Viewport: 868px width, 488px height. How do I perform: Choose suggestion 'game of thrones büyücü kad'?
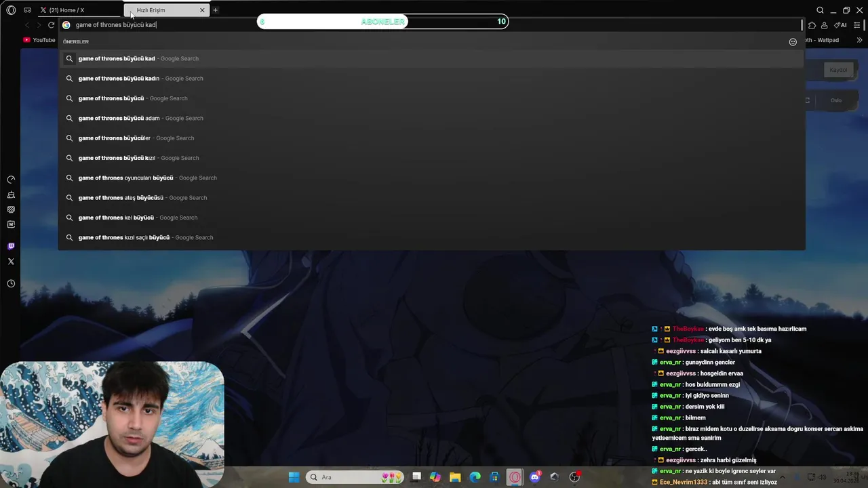coord(431,58)
